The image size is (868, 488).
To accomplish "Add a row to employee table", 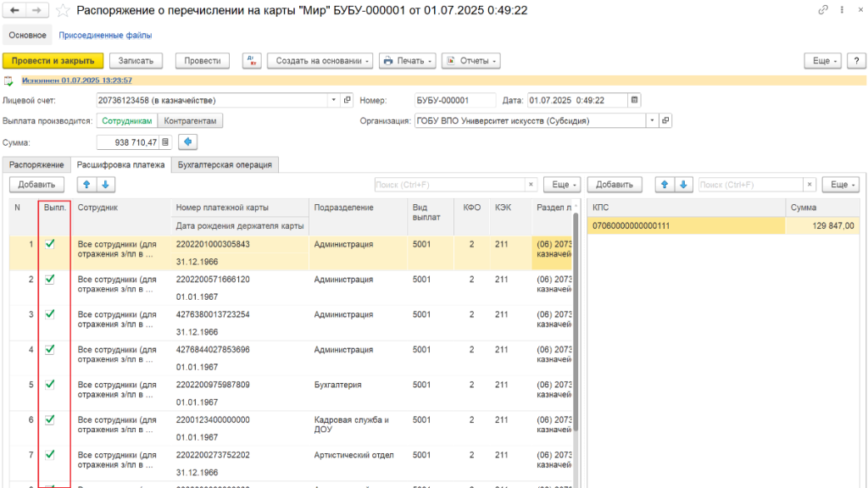I will pyautogui.click(x=36, y=185).
